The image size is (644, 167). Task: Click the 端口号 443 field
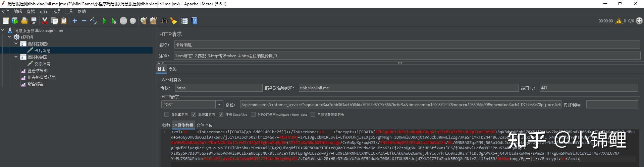[589, 88]
